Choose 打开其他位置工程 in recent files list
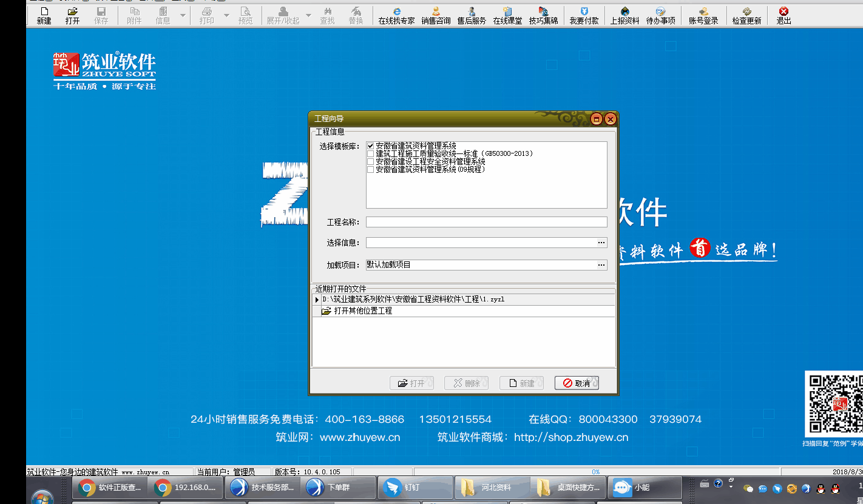The image size is (863, 504). [x=363, y=311]
